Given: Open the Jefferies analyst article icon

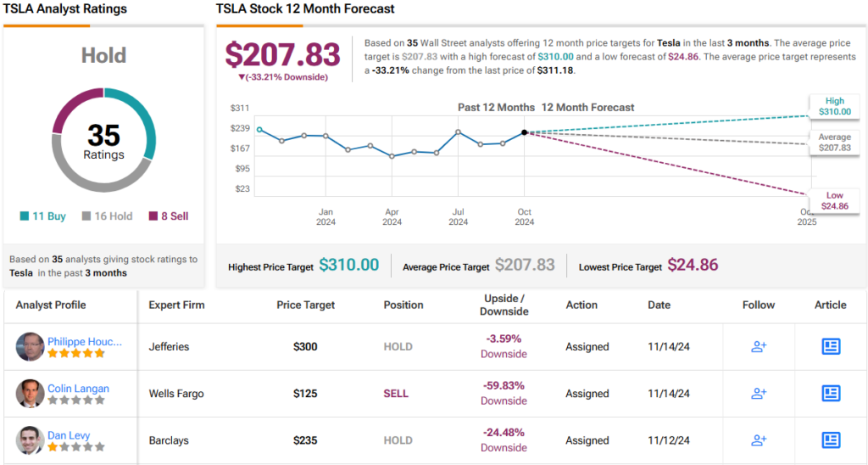Looking at the screenshot, I should pos(831,346).
